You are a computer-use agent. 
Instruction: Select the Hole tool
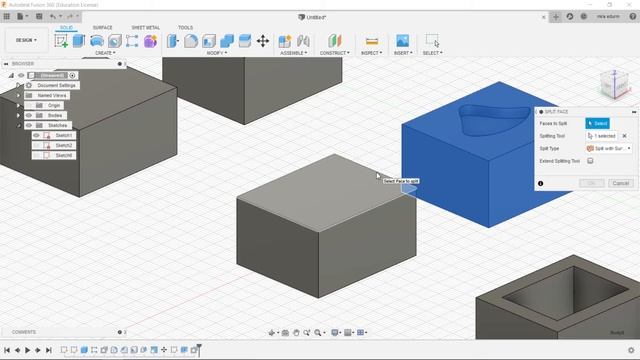point(115,41)
